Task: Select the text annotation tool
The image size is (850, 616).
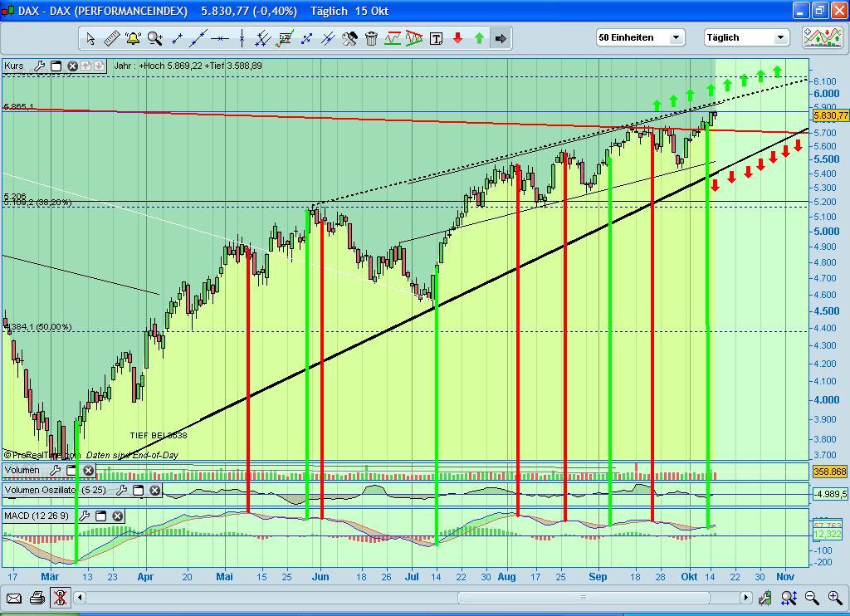Action: (x=437, y=37)
